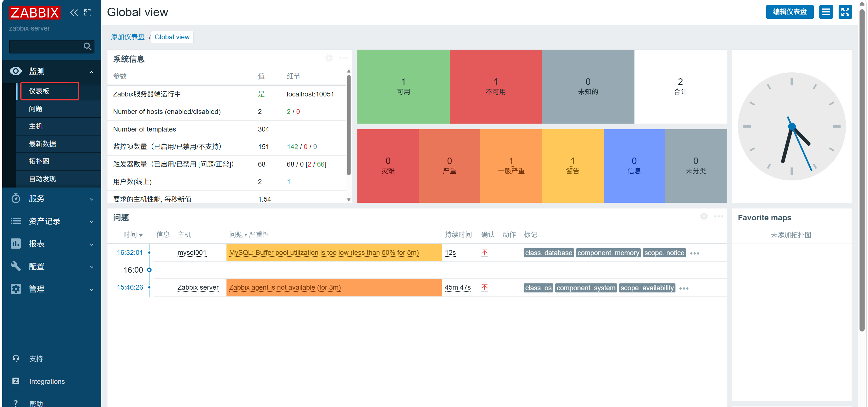The width and height of the screenshot is (868, 407).
Task: Click the orange 一般严重 severity tile
Action: (511, 166)
